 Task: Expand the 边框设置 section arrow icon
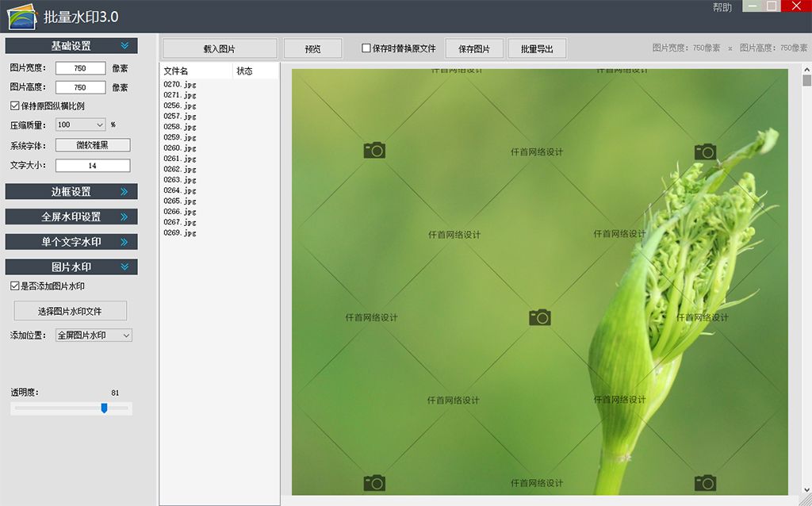[124, 192]
